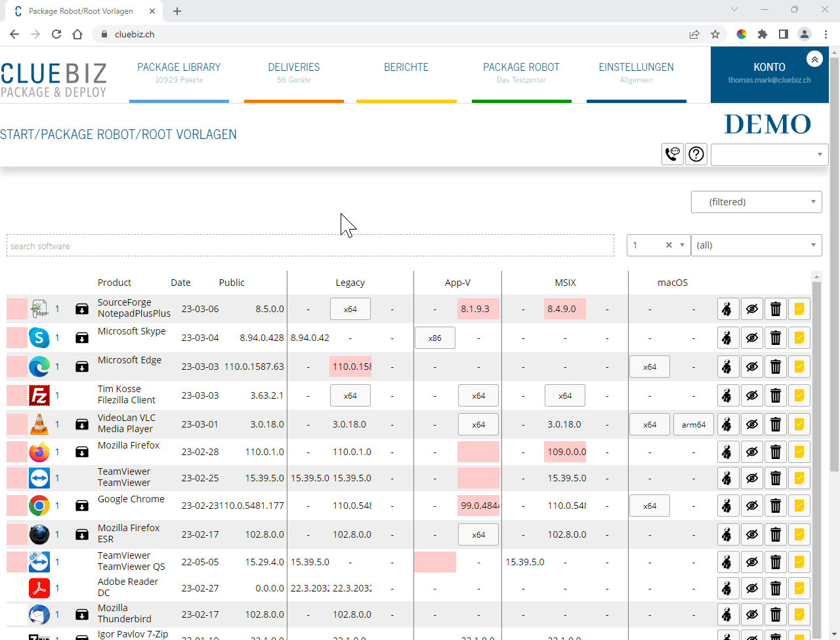Open browser tab search chevron
The height and width of the screenshot is (640, 840).
[734, 10]
